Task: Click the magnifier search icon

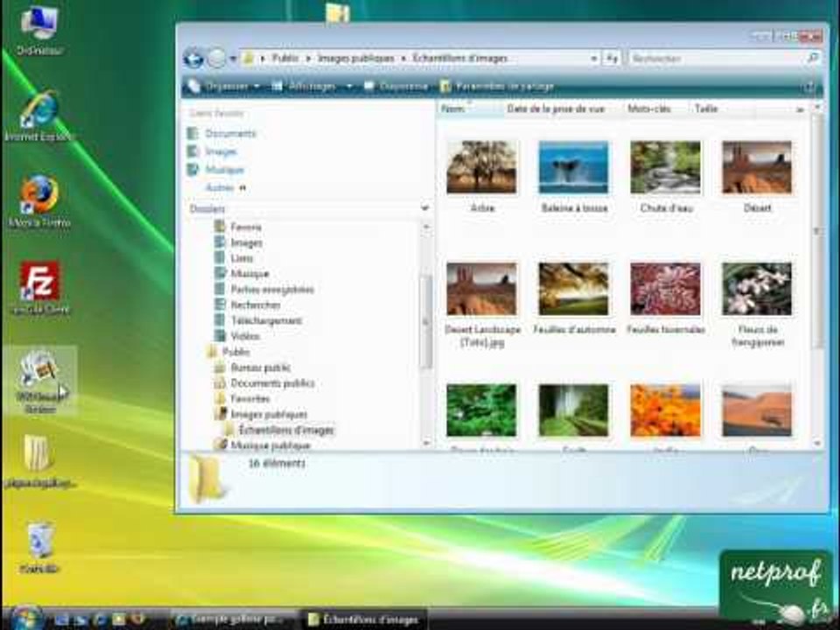Action: [x=813, y=58]
